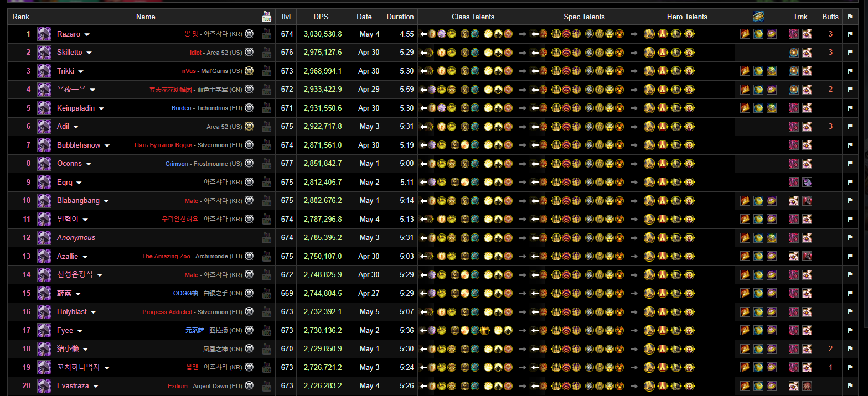Sort by the Ilvl column header
The image size is (868, 396).
pos(286,17)
